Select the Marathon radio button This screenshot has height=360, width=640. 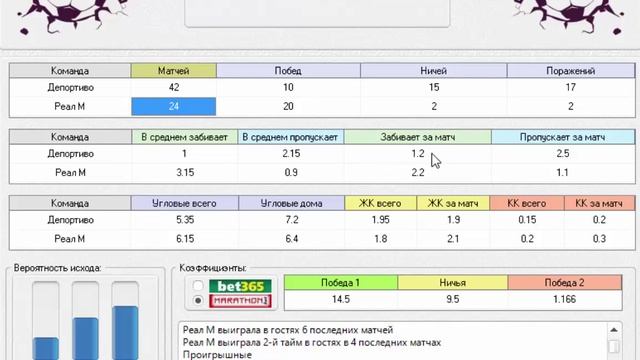[198, 301]
